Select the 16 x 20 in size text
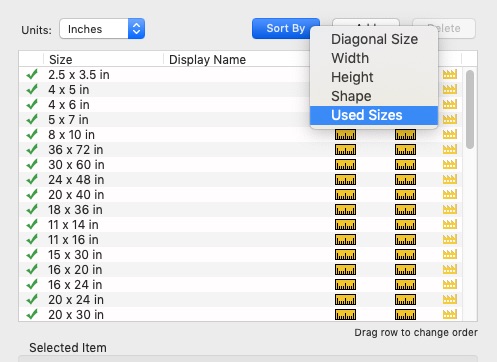Screen dimensions: 497x362 [75, 270]
